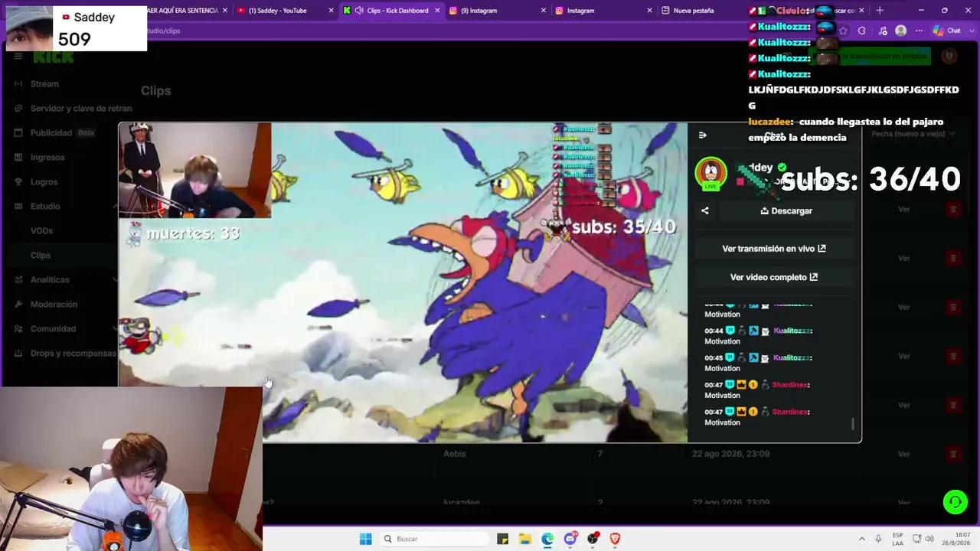980x551 pixels.
Task: Open the Copilot Chat button
Action: (947, 31)
